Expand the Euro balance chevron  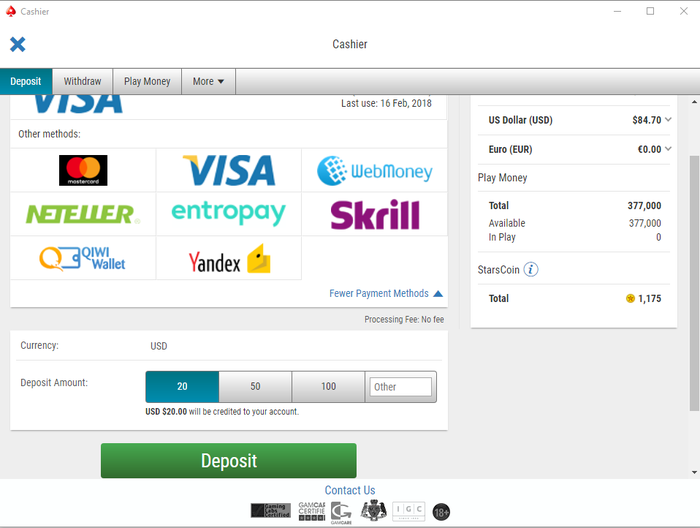pos(668,149)
